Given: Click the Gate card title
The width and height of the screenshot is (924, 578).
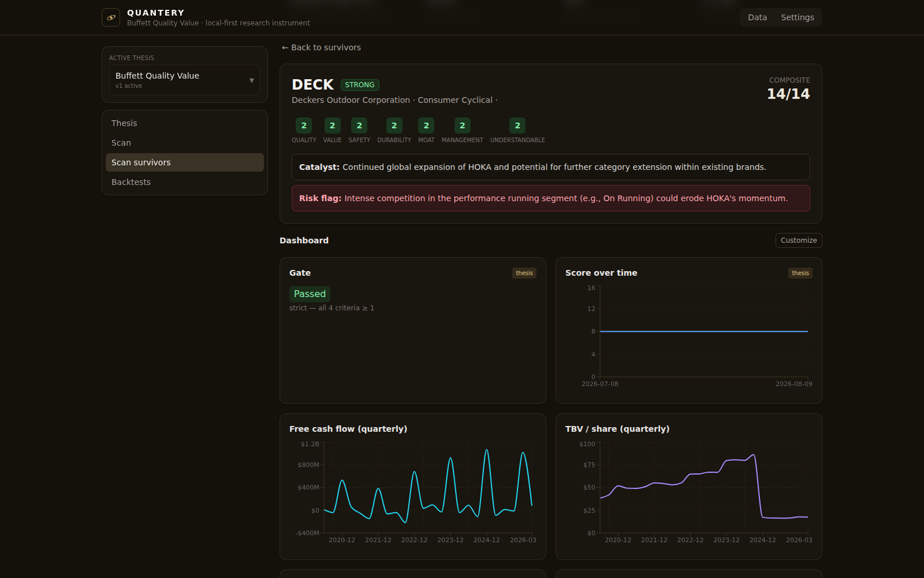Looking at the screenshot, I should pyautogui.click(x=300, y=273).
